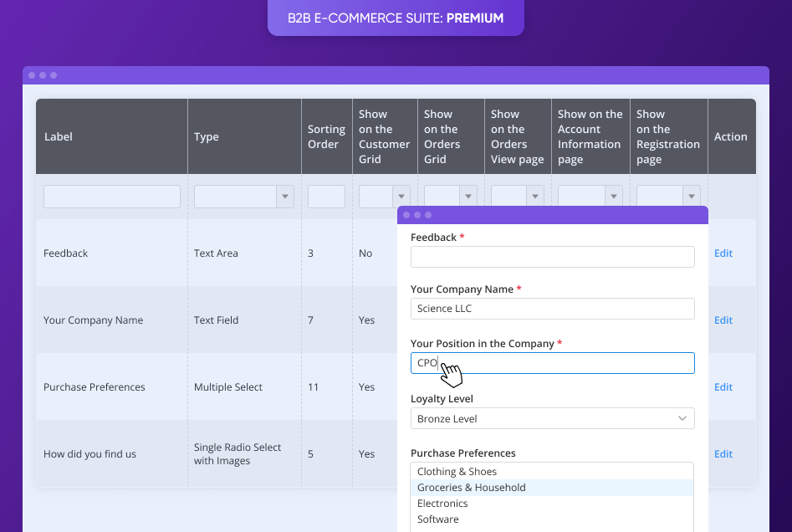Open the Account Information page filter dropdown
Image resolution: width=792 pixels, height=532 pixels.
(614, 196)
